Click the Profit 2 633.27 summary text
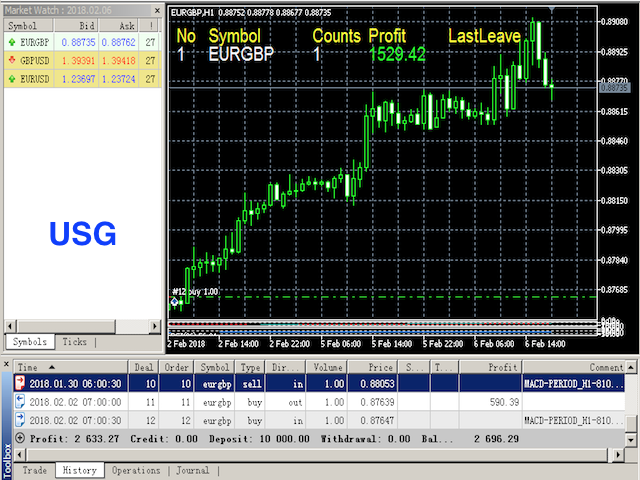This screenshot has height=480, width=640. click(74, 439)
